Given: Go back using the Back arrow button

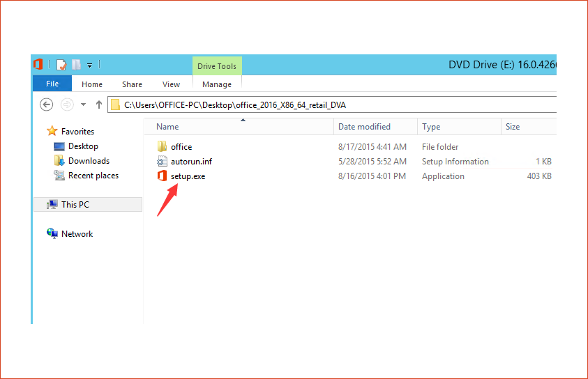Looking at the screenshot, I should point(47,105).
